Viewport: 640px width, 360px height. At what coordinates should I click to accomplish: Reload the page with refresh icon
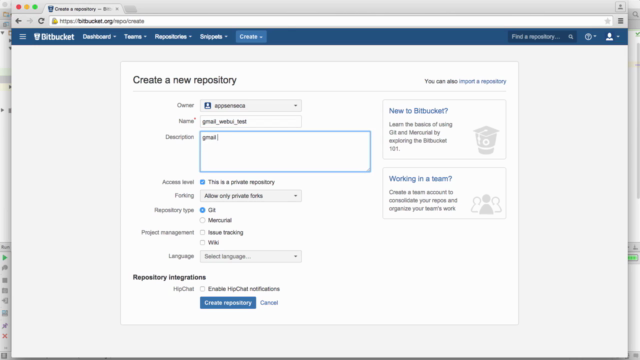41,21
